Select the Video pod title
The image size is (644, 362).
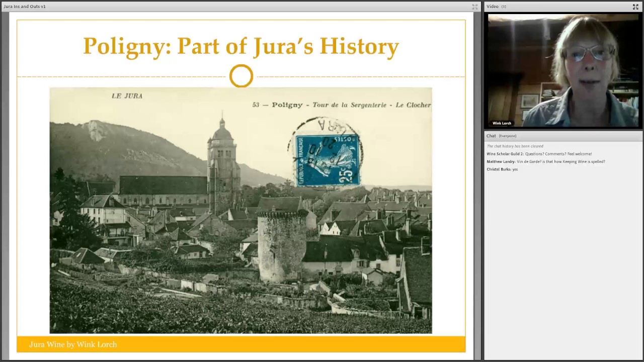[x=493, y=7]
